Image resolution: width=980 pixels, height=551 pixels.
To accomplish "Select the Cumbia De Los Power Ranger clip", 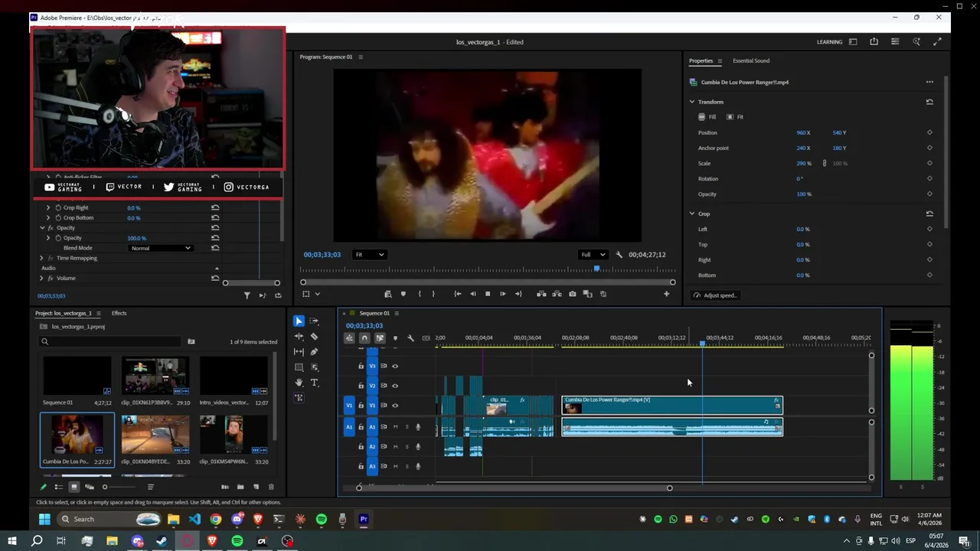I will coord(672,406).
